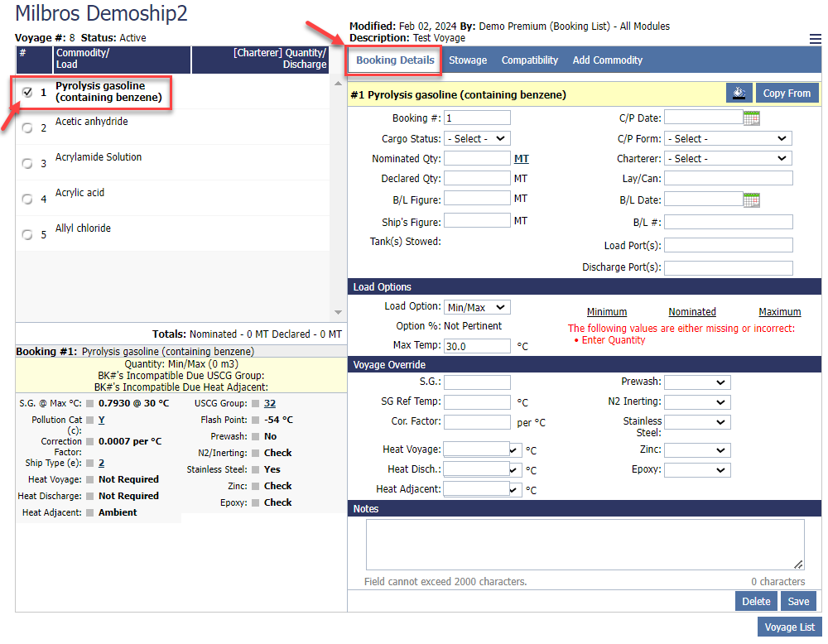The width and height of the screenshot is (828, 644).
Task: Open the Load Option Min/Max dropdown
Action: (x=477, y=307)
